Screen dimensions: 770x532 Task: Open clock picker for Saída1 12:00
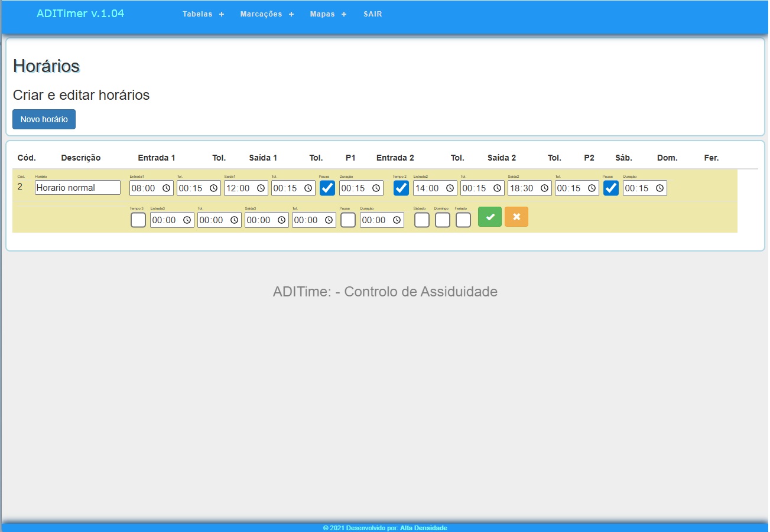click(x=261, y=188)
